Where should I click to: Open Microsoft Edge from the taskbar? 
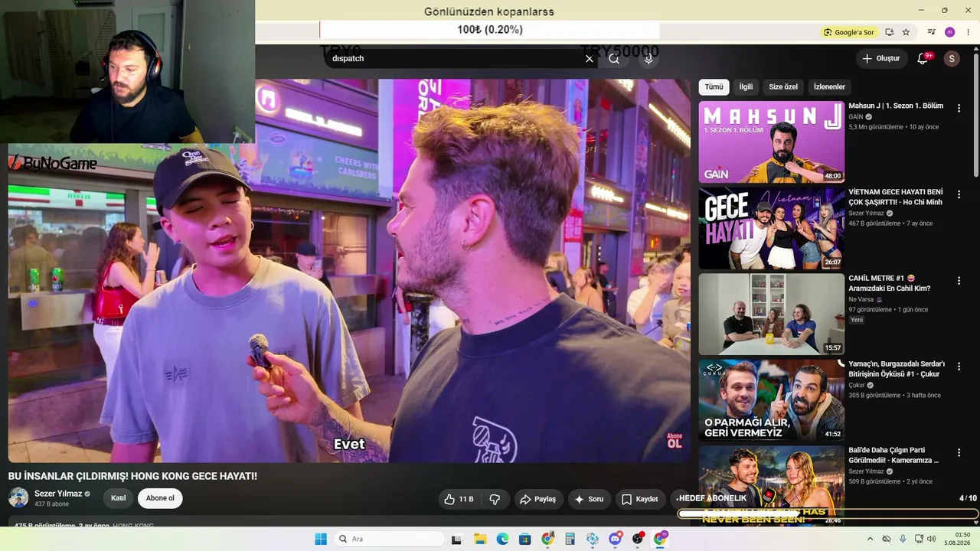502,539
